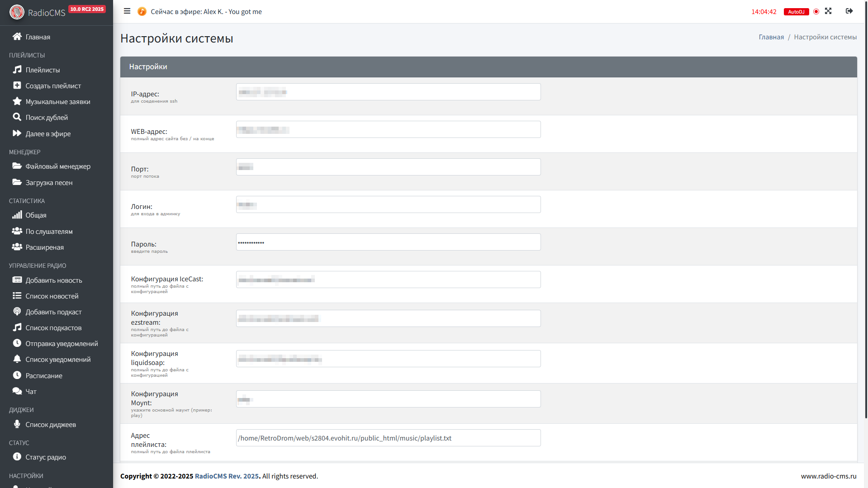Open Расписание schedule item
The height and width of the screenshot is (488, 868).
click(44, 376)
